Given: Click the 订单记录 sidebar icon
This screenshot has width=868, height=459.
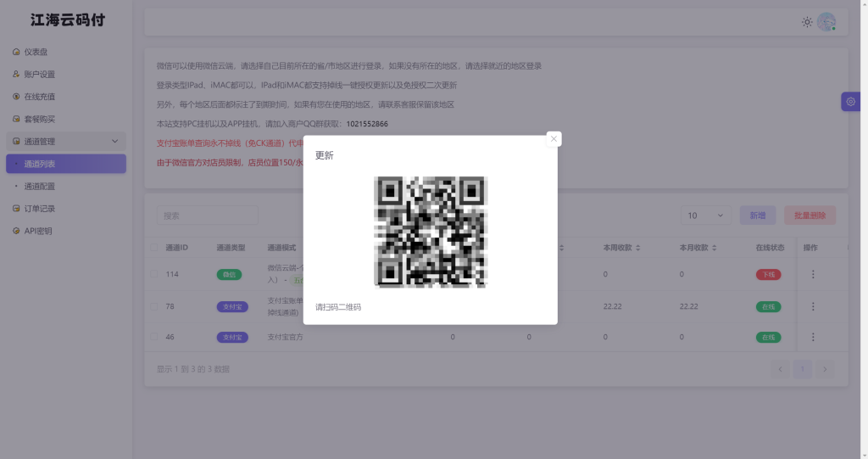Looking at the screenshot, I should coord(16,209).
